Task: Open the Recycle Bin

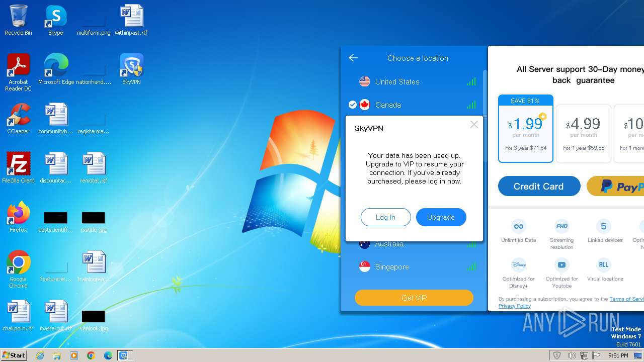Action: 18,20
